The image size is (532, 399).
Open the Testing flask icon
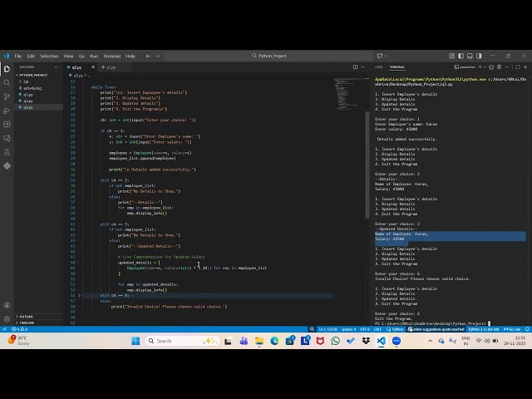click(7, 152)
